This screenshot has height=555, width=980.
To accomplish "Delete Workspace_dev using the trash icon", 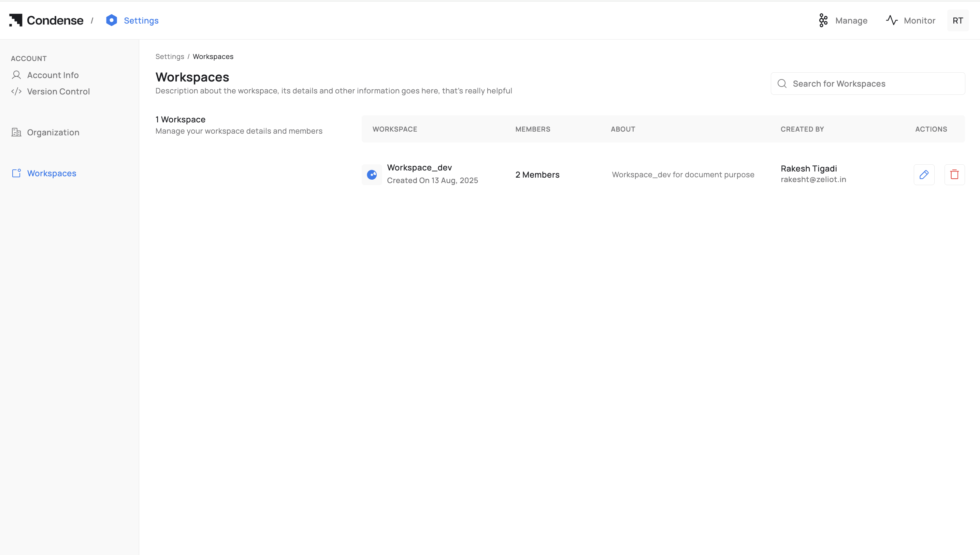I will pos(954,175).
